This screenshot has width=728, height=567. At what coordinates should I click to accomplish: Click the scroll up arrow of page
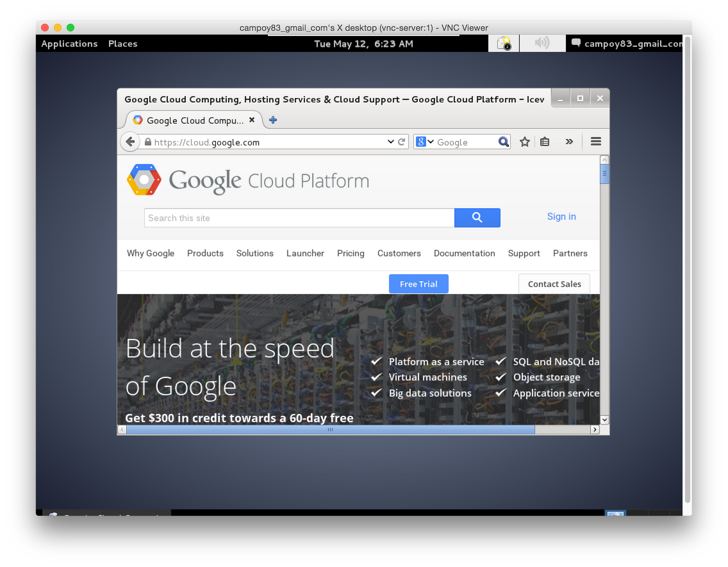604,160
